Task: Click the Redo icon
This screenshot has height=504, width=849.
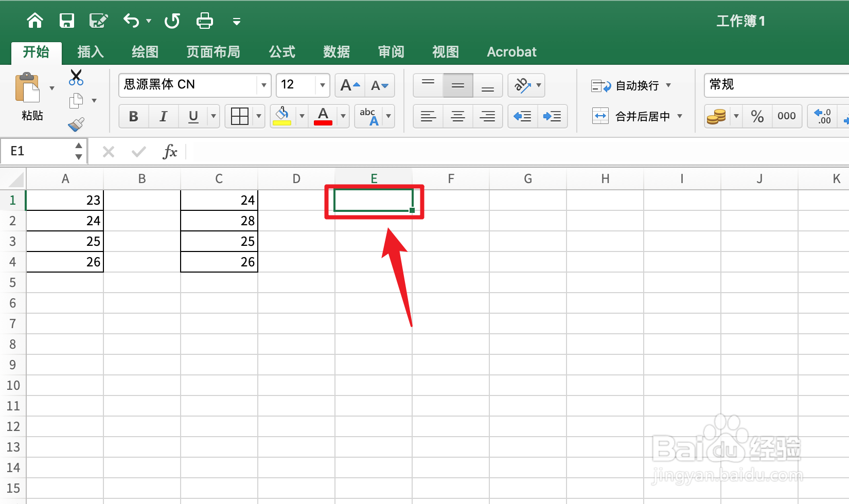Action: click(172, 21)
